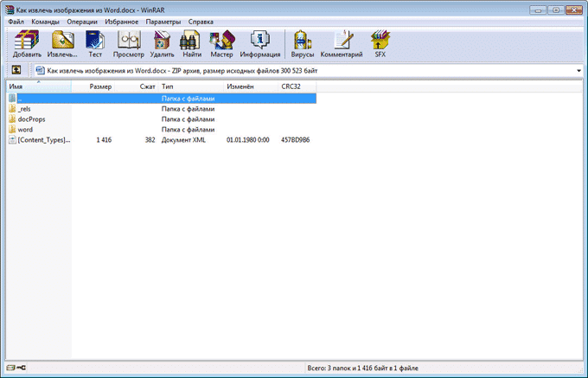Click Папка с файлами in docProps row
The height and width of the screenshot is (378, 588).
click(188, 119)
